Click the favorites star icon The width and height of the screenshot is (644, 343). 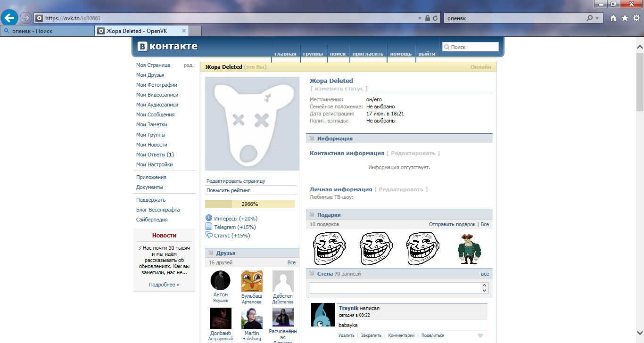pos(625,18)
